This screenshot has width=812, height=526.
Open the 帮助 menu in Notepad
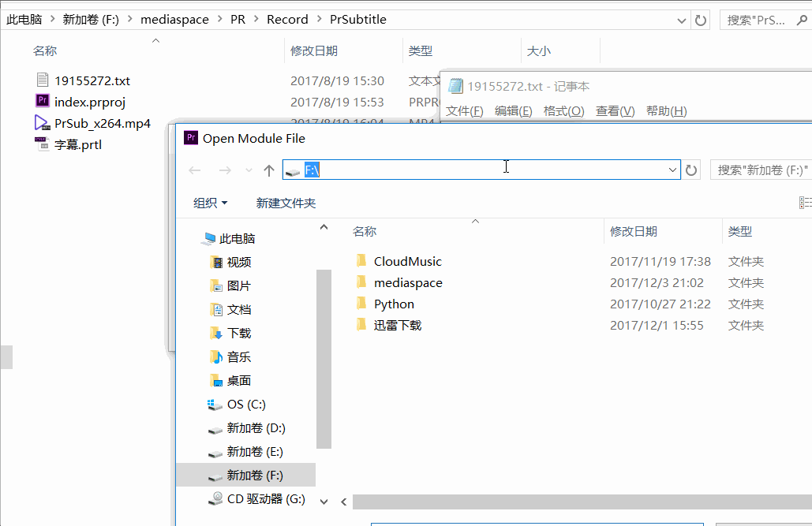667,110
